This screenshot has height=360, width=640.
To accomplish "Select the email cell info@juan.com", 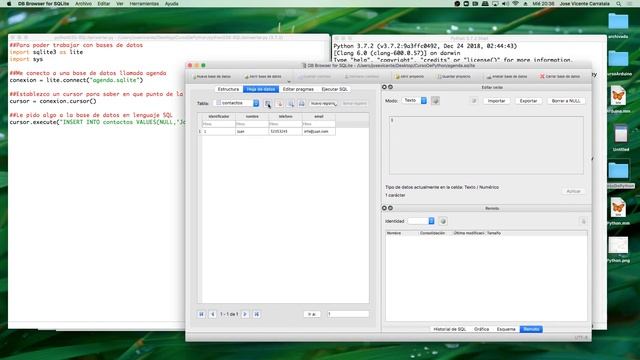I will tap(319, 131).
